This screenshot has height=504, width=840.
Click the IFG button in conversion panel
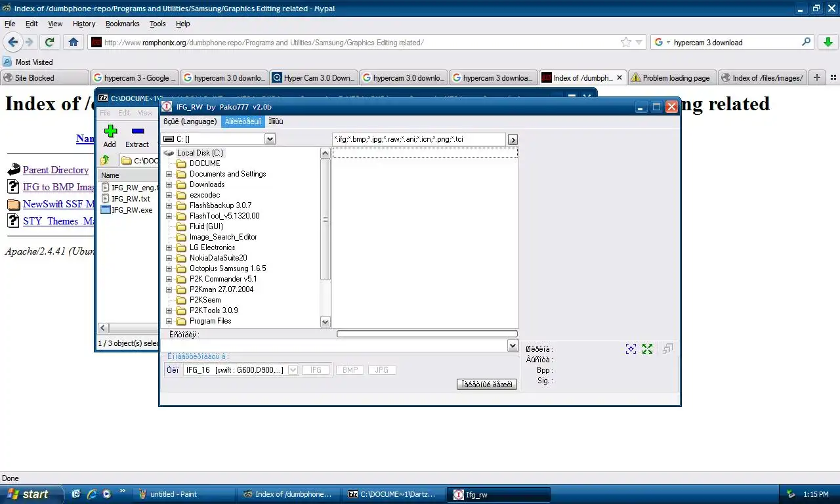tap(316, 370)
